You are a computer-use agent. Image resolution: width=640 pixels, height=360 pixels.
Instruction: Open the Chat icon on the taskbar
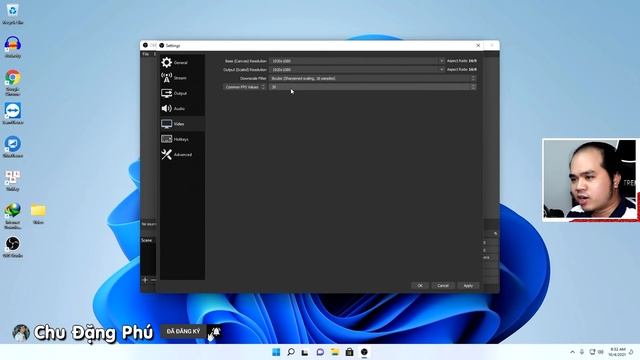[320, 352]
